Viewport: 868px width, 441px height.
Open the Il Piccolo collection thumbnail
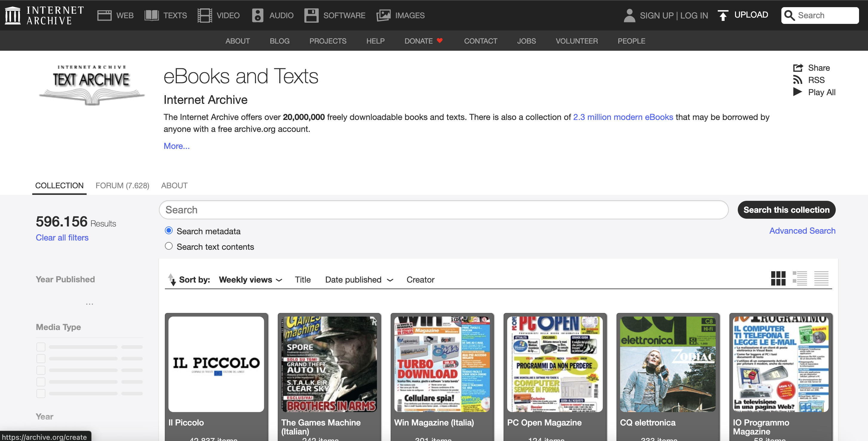click(216, 364)
